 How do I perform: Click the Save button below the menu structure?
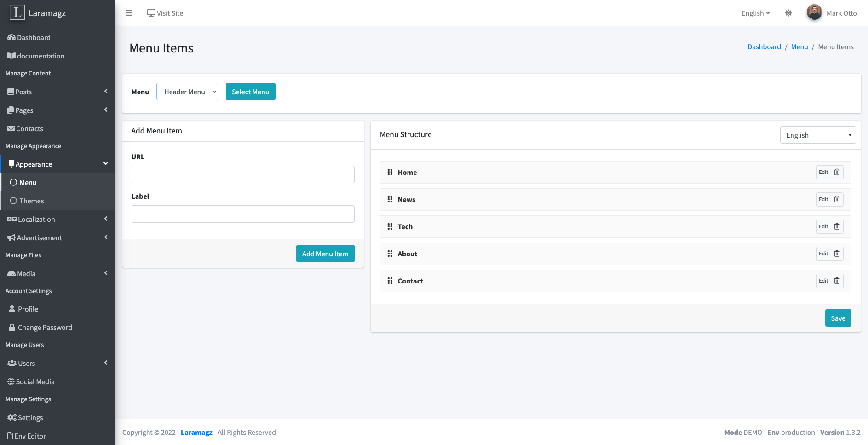(x=838, y=318)
